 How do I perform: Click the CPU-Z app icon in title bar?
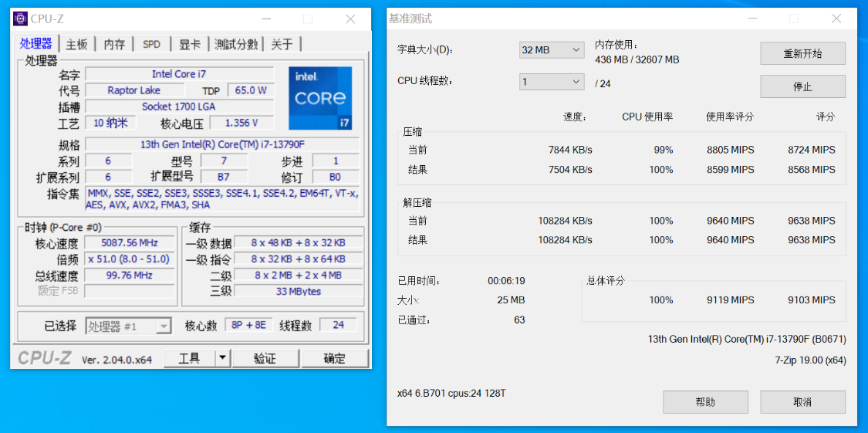21,19
